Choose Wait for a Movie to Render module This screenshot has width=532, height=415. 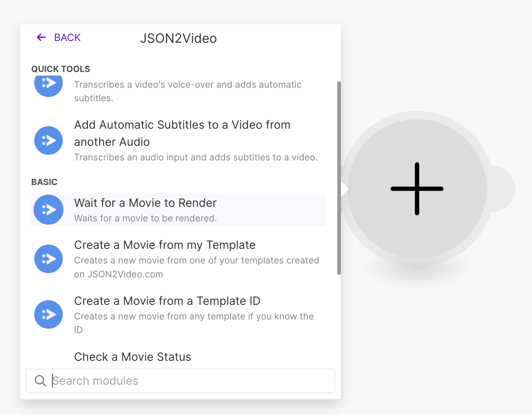click(178, 210)
